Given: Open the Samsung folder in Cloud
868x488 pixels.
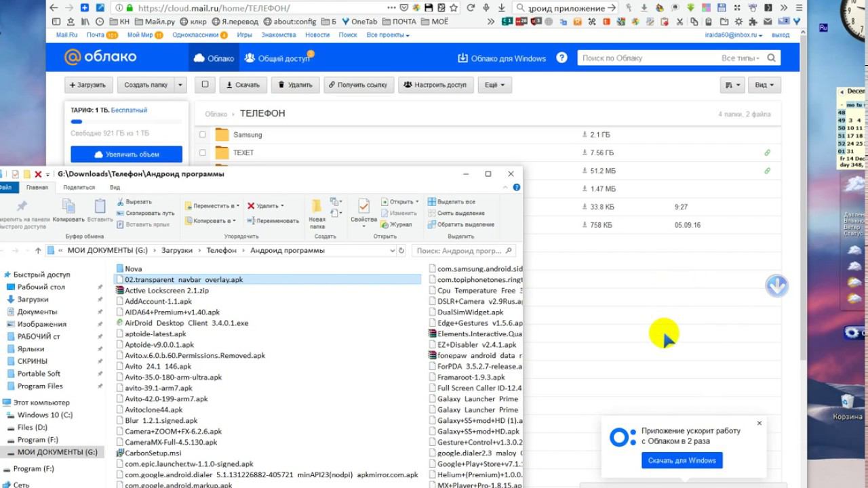Looking at the screenshot, I should [x=248, y=135].
